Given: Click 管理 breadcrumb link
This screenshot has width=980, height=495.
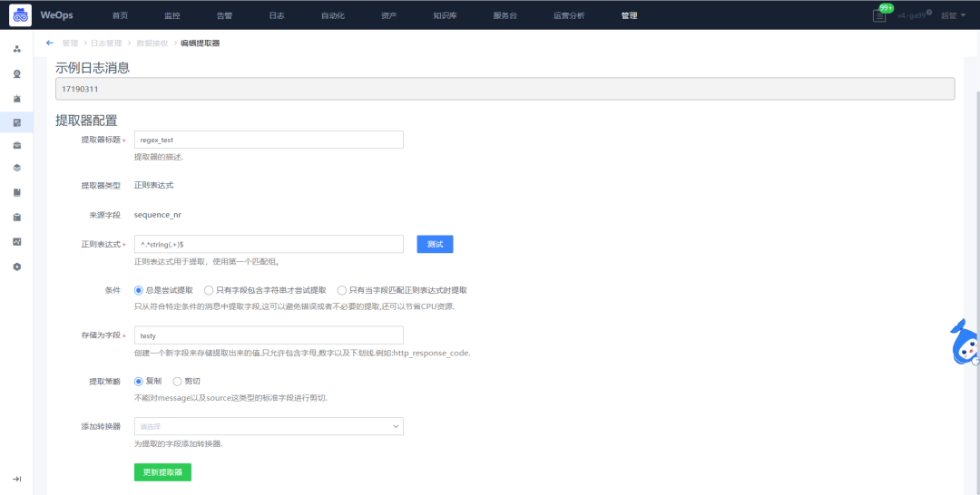Looking at the screenshot, I should pyautogui.click(x=70, y=44).
